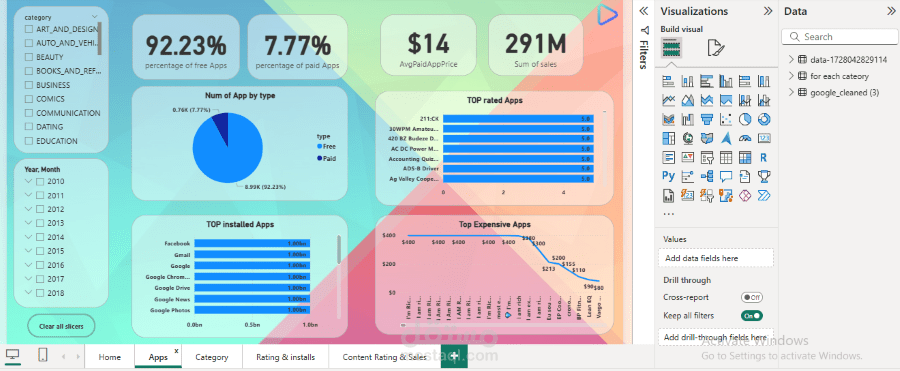
Task: Add a new report page
Action: coord(455,357)
